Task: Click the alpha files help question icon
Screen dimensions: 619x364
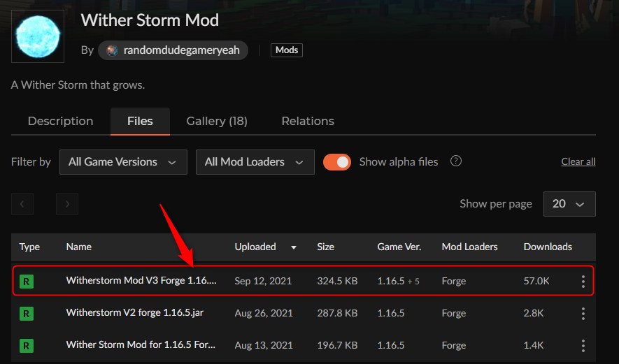Action: (x=456, y=161)
